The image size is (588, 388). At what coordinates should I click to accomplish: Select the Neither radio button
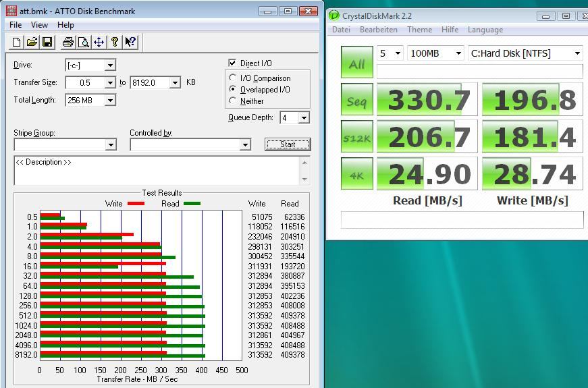(232, 101)
